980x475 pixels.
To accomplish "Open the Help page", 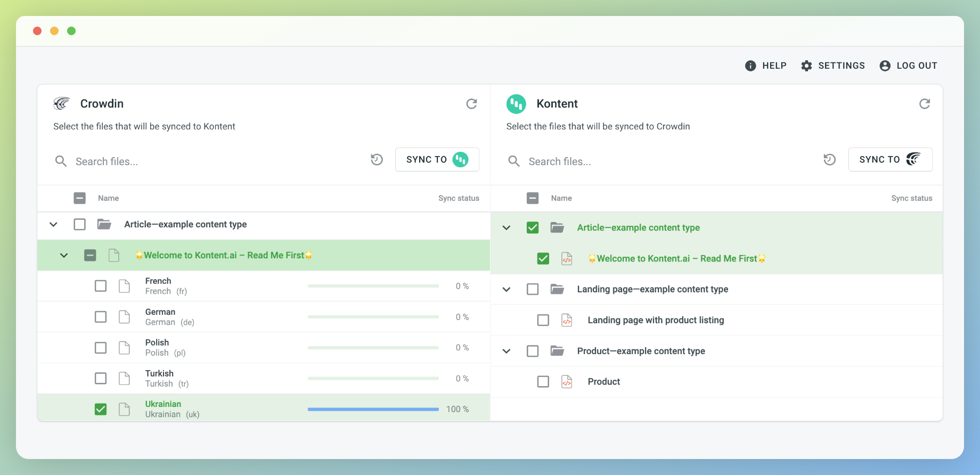I will click(766, 65).
